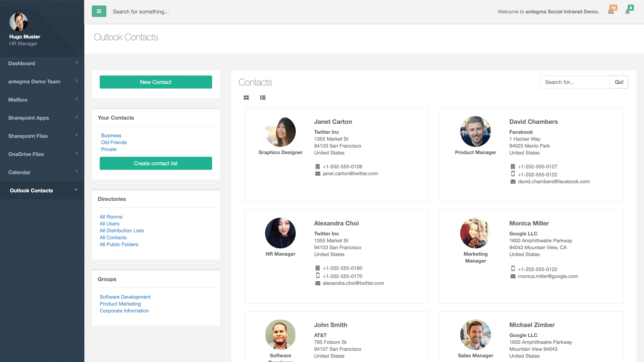This screenshot has width=644, height=362.
Task: Expand the Calendar menu chevron
Action: click(76, 171)
